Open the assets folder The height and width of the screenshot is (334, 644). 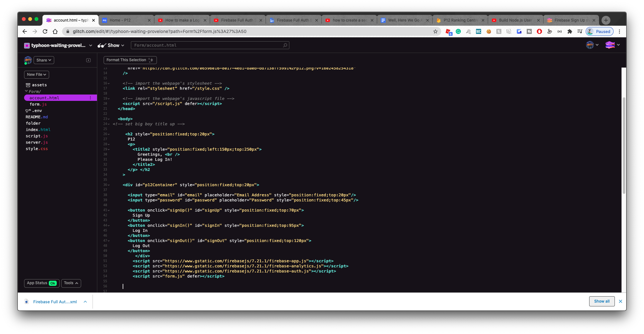click(36, 85)
